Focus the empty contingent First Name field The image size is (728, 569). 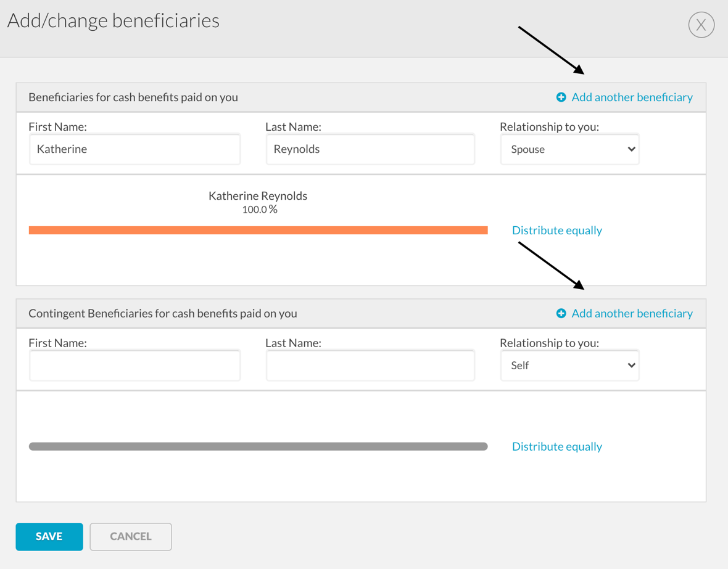tap(134, 366)
